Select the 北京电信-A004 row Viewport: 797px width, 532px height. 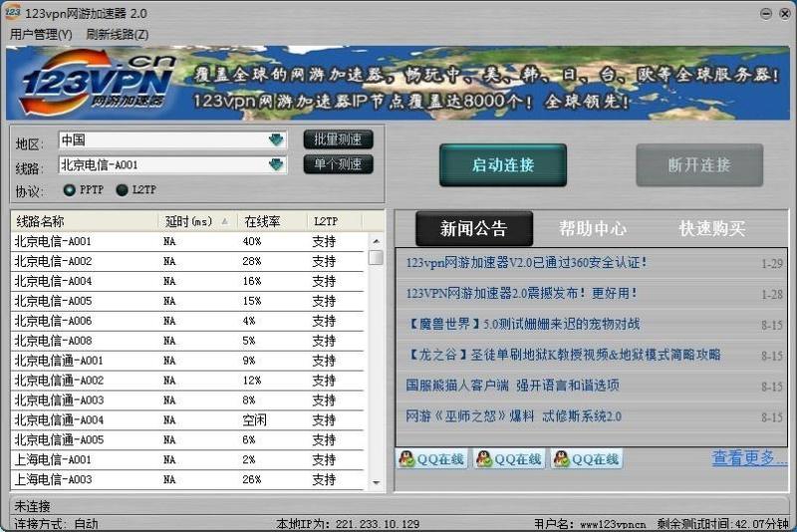187,281
